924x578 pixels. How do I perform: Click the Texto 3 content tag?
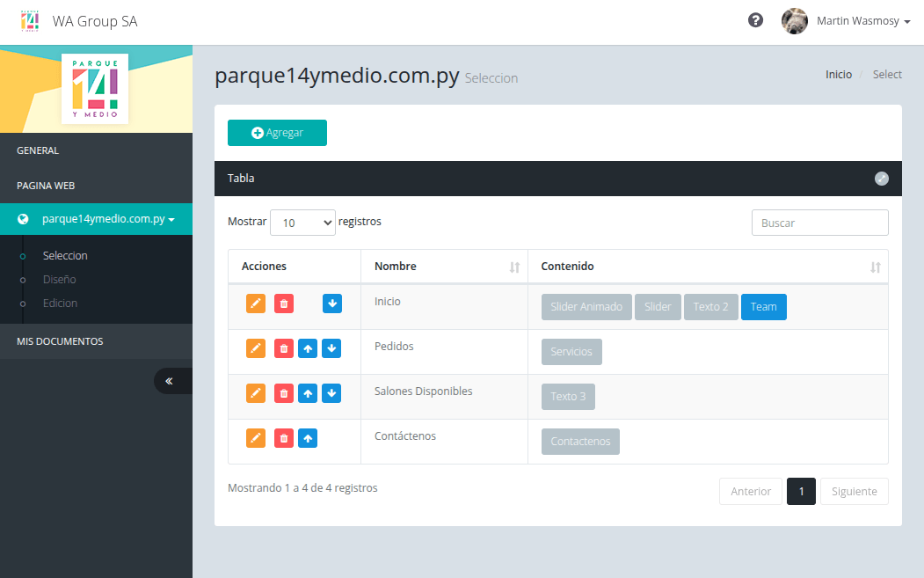coord(568,397)
